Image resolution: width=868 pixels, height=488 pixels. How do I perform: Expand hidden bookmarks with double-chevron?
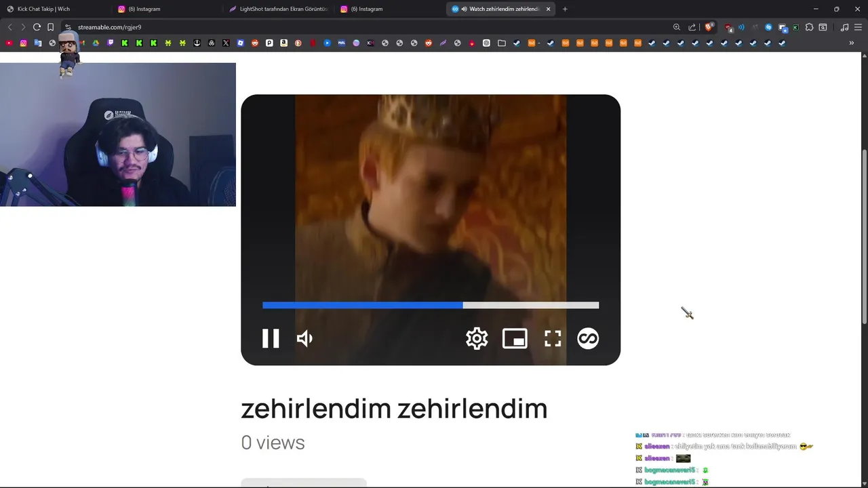tap(852, 43)
